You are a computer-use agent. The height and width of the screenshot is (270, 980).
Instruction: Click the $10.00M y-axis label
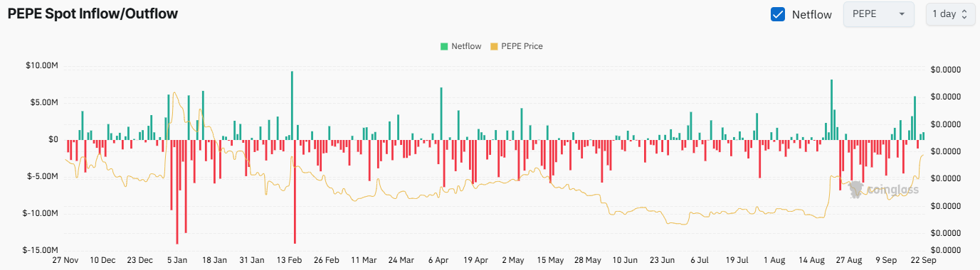tap(42, 65)
